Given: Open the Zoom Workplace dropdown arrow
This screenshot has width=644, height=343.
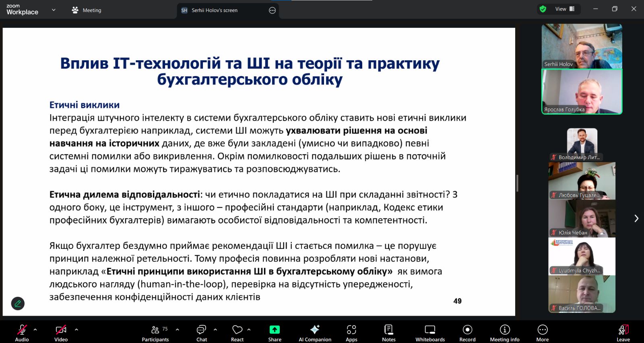Looking at the screenshot, I should [54, 10].
